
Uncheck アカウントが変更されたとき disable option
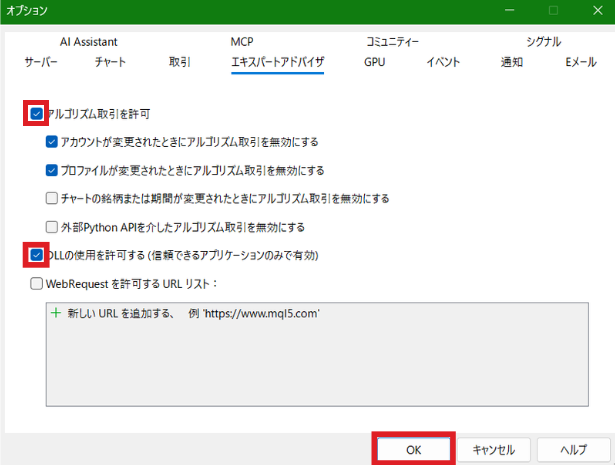[x=52, y=142]
